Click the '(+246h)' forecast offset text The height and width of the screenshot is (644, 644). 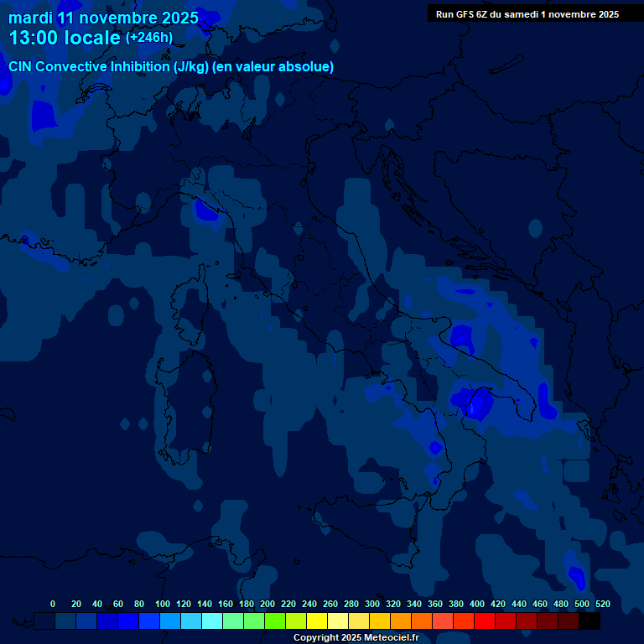point(148,38)
